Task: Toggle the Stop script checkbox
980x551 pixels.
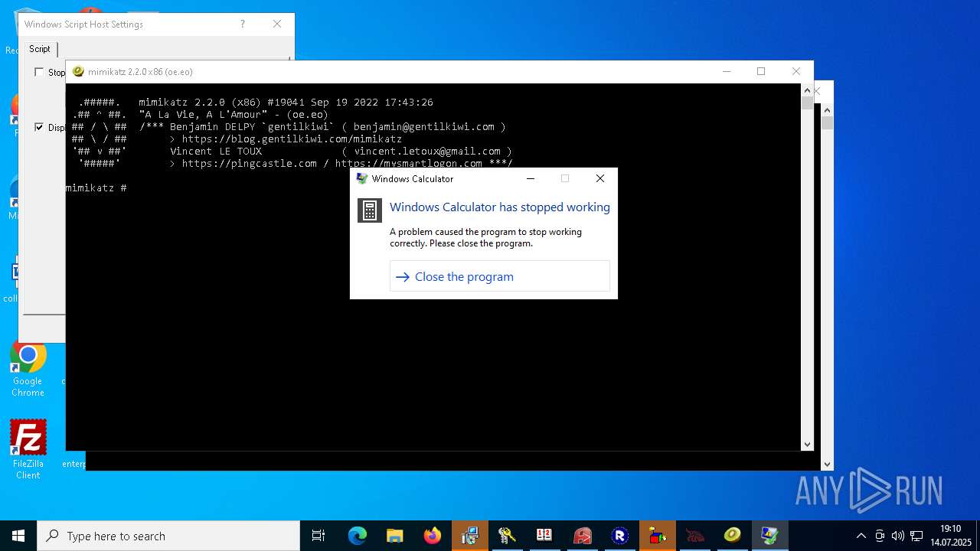Action: point(39,72)
